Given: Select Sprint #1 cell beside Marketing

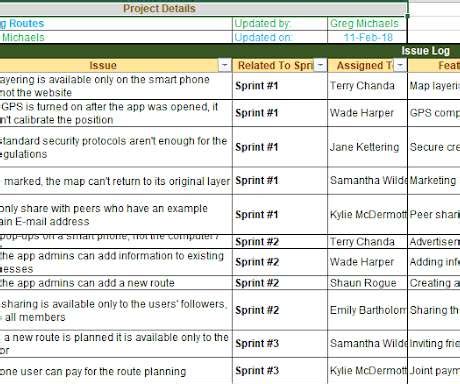Looking at the screenshot, I should coord(280,181).
